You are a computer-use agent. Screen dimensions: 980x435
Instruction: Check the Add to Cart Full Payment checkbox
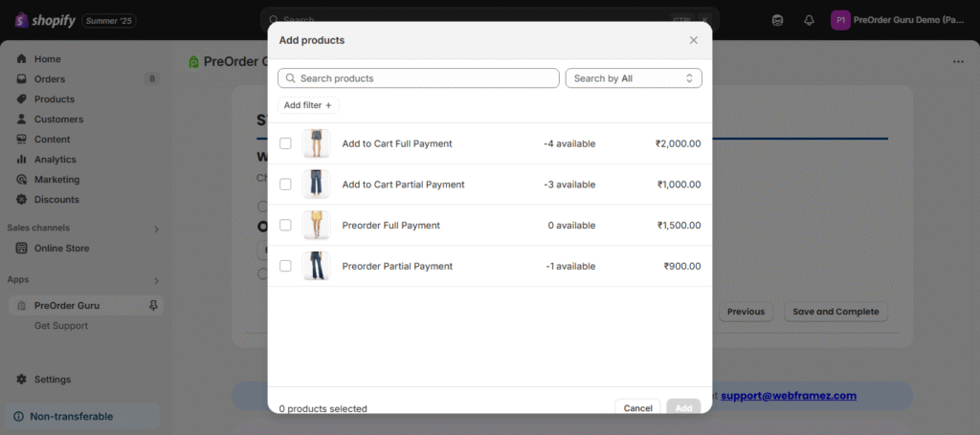coord(285,143)
